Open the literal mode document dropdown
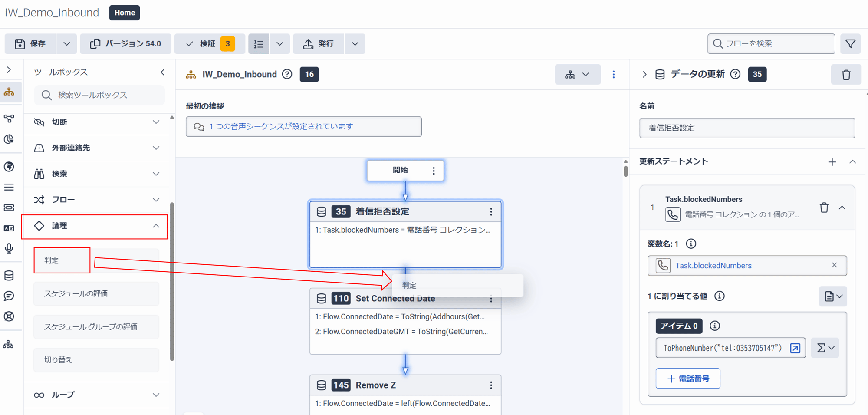The image size is (868, 415). point(833,296)
